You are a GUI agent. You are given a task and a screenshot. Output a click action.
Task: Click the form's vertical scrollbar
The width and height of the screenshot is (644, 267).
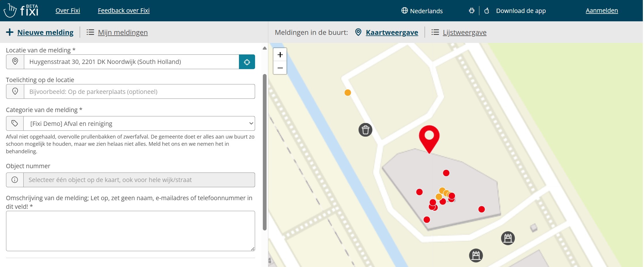(x=265, y=152)
